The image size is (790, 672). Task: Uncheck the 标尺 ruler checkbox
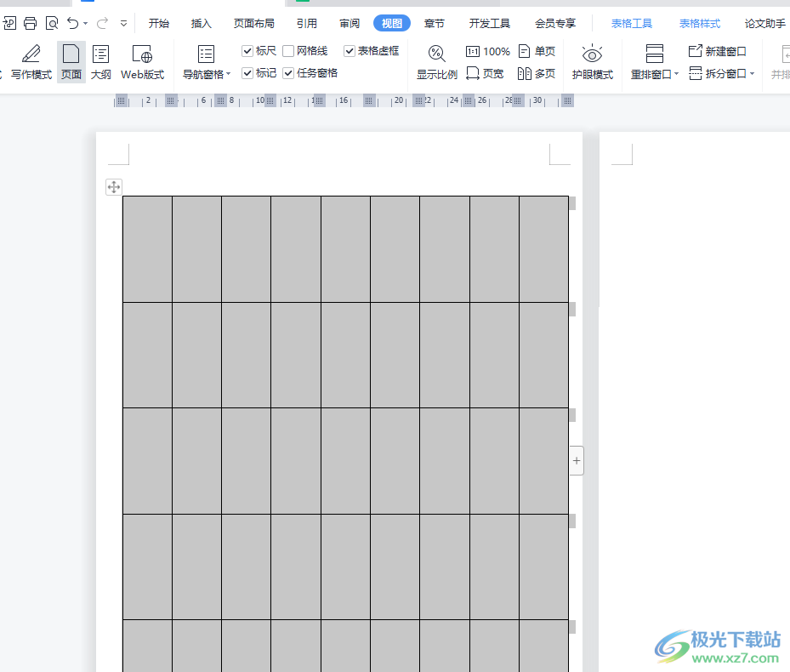pyautogui.click(x=247, y=51)
